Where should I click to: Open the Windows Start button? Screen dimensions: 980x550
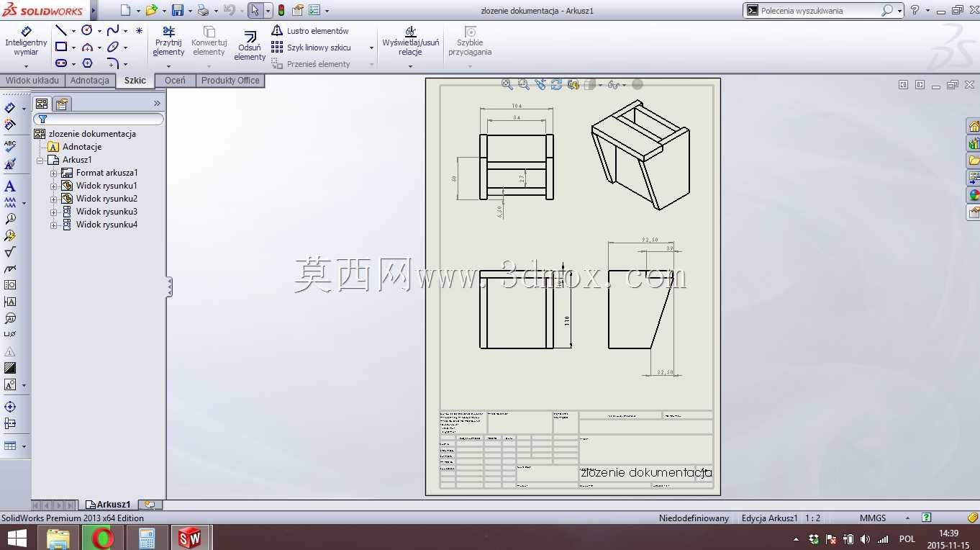17,538
